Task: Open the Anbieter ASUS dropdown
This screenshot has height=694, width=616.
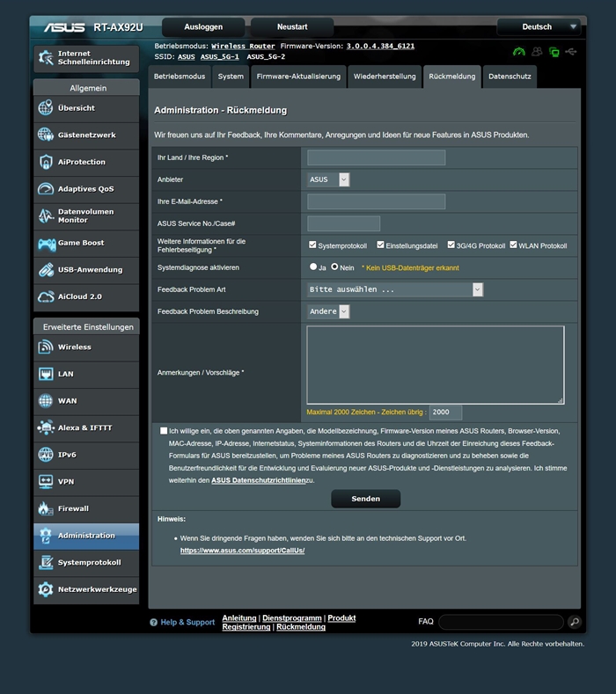Action: tap(328, 179)
